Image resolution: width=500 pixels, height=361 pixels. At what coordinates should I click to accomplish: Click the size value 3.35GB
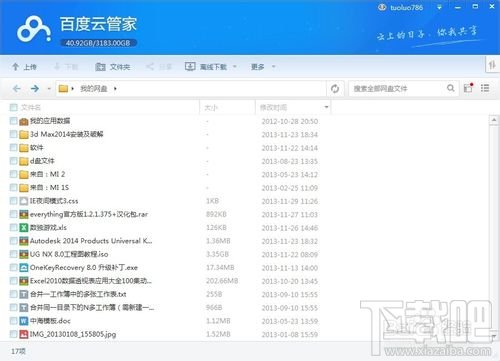tap(217, 254)
